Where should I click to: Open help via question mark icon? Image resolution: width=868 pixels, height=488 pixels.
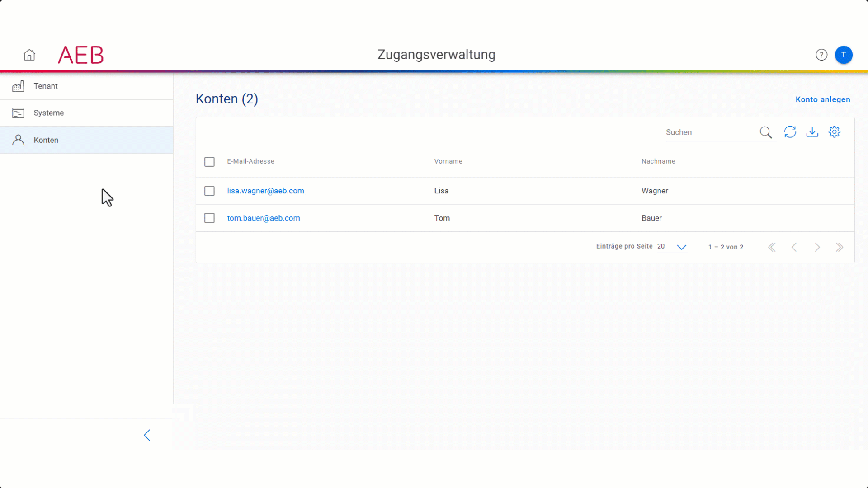click(x=821, y=55)
